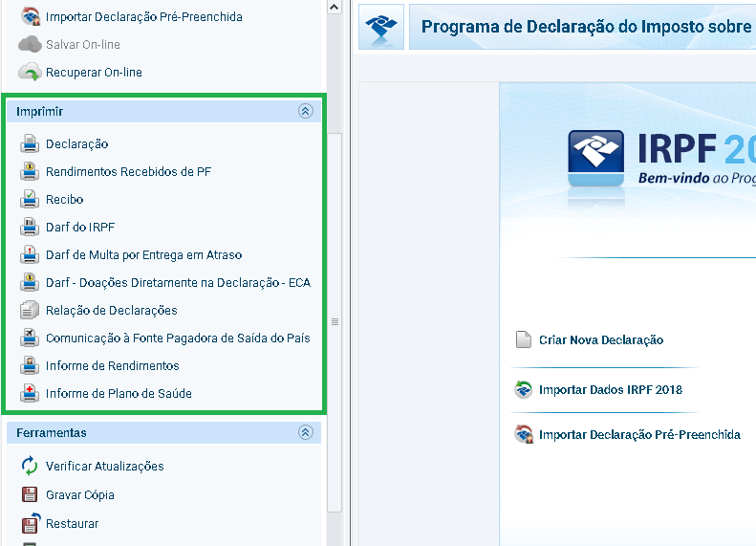
Task: Click the Salvar On-line cloud icon
Action: pyautogui.click(x=30, y=44)
